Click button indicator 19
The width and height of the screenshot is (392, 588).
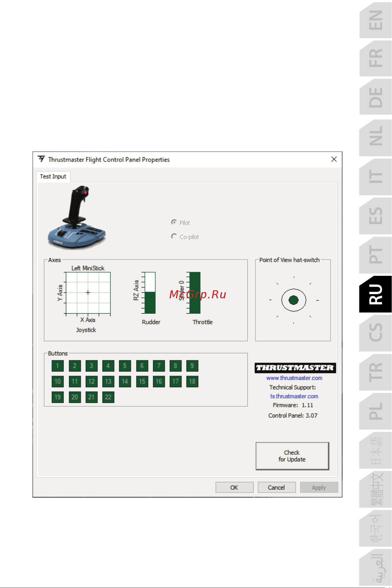[x=58, y=397]
